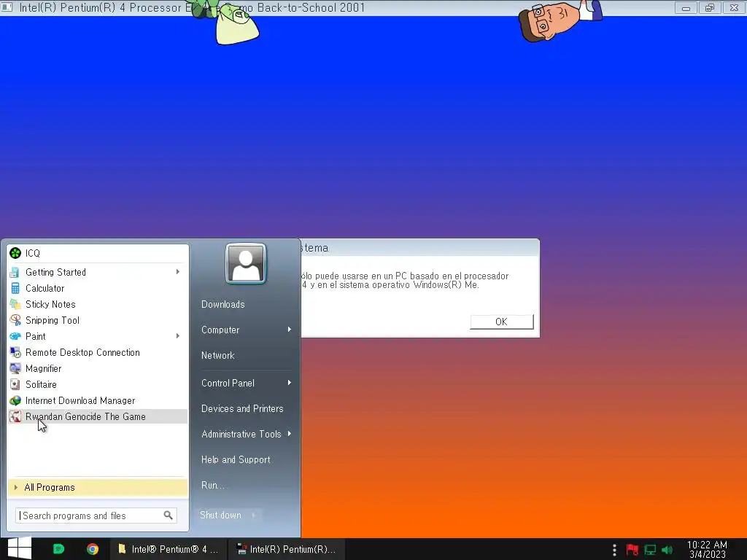Open Help and Support
Viewport: 747px width, 560px height.
coord(236,459)
